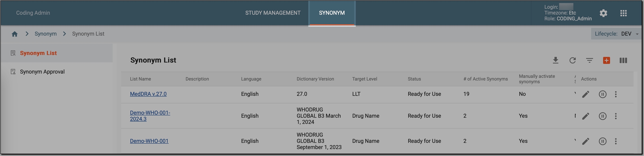The image size is (644, 156).
Task: Open the Demo-WHO-001-2024.3 list link
Action: (150, 116)
